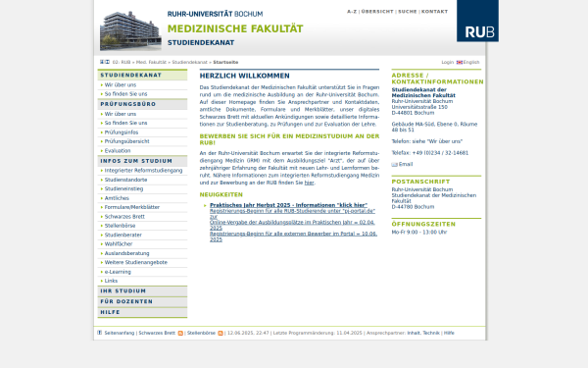
Task: Go to Studiendekanat in the breadcrumb
Action: [189, 63]
